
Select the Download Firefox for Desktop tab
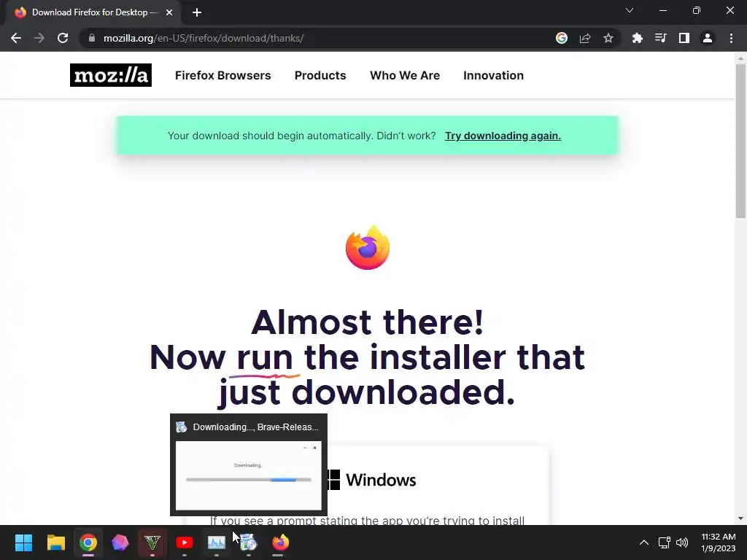(93, 12)
